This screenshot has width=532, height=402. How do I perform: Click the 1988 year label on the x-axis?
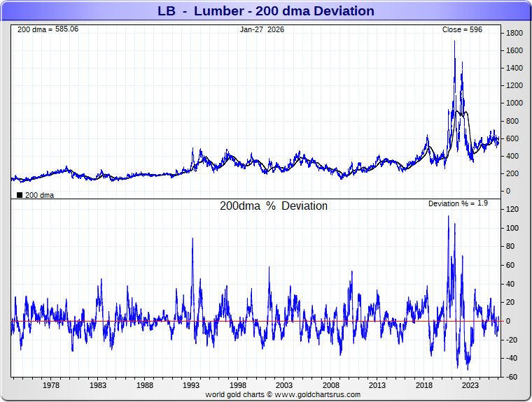point(145,385)
